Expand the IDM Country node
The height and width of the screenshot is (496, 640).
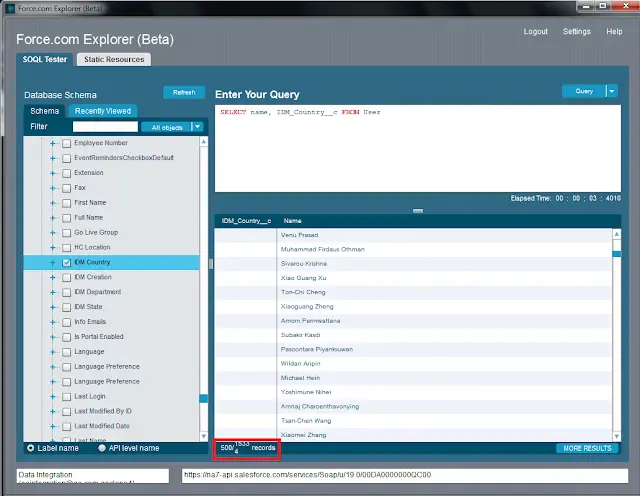pos(52,262)
